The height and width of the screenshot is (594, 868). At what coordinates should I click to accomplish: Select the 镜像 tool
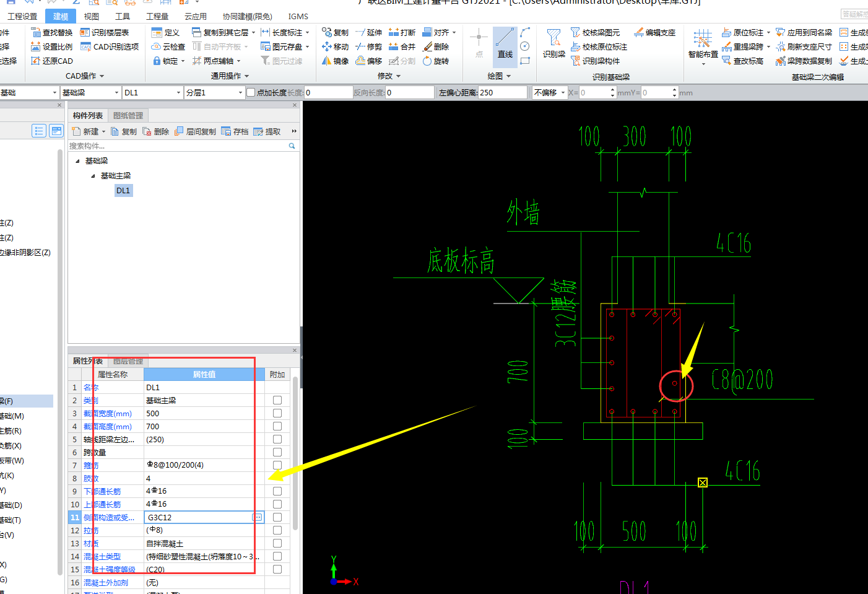point(335,61)
